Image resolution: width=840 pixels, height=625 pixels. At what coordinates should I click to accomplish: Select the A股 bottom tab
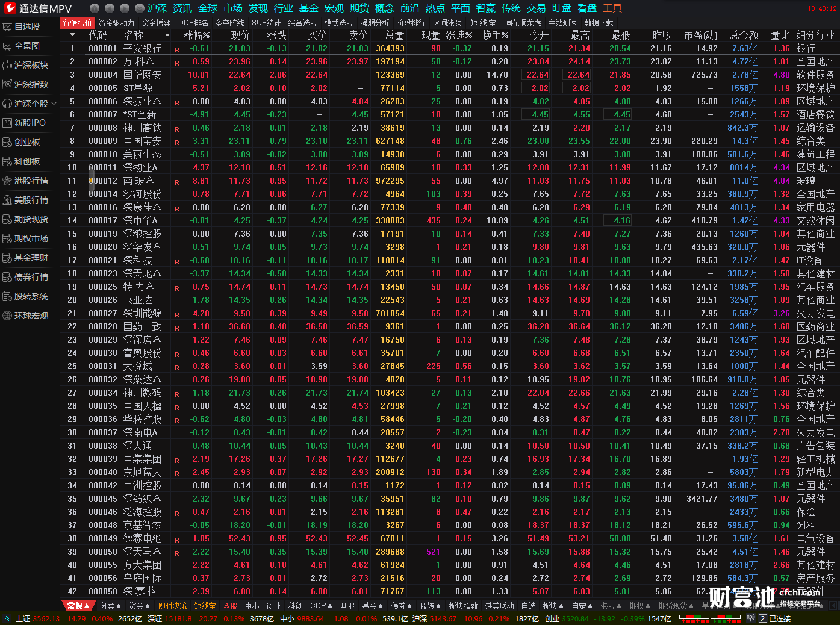[231, 606]
